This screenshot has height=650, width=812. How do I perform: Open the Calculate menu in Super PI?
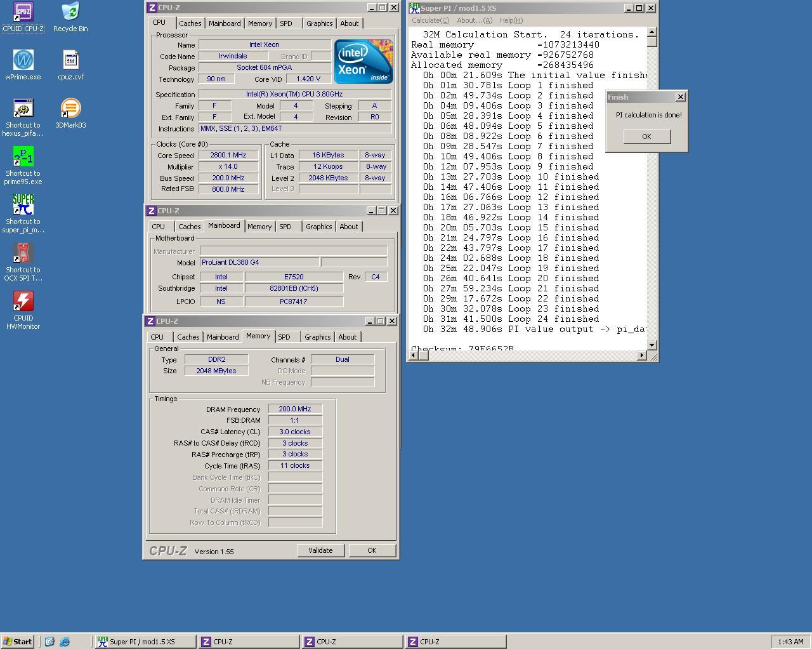(430, 20)
